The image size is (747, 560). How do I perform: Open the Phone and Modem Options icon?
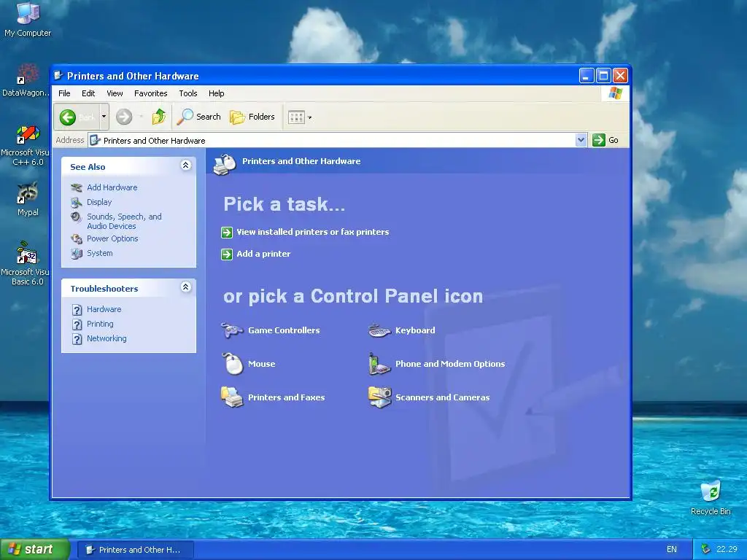379,364
